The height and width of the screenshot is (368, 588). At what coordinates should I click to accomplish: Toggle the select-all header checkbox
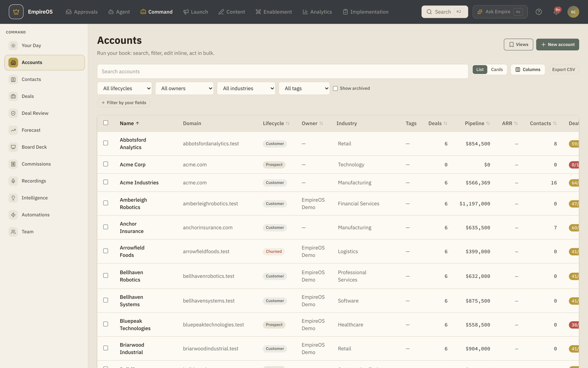[x=106, y=123]
